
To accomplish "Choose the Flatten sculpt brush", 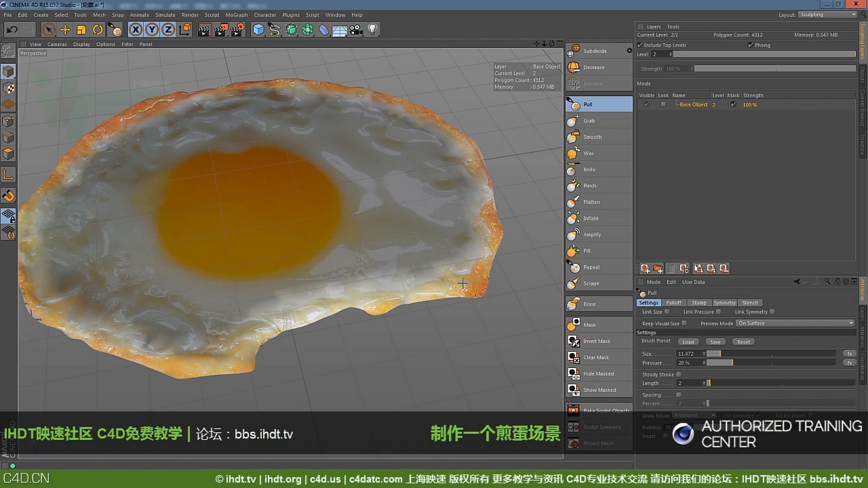I will point(599,202).
